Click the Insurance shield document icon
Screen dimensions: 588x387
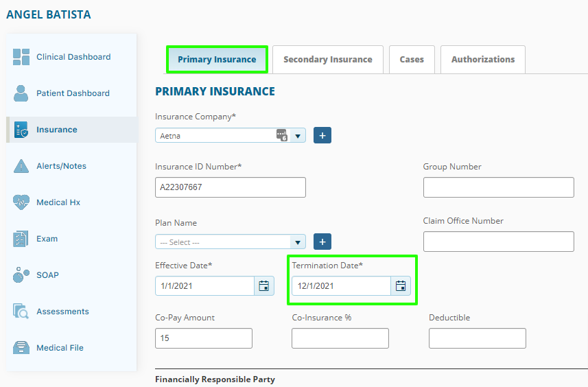click(x=21, y=130)
